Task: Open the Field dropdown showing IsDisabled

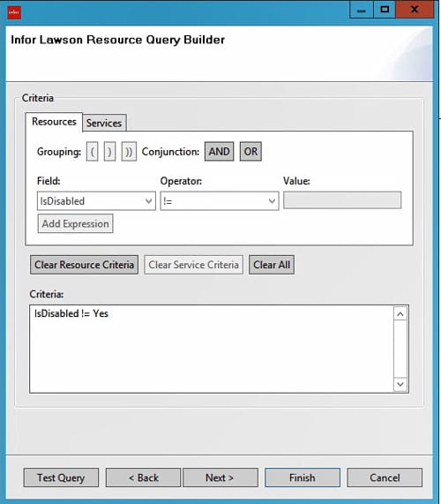Action: click(96, 201)
